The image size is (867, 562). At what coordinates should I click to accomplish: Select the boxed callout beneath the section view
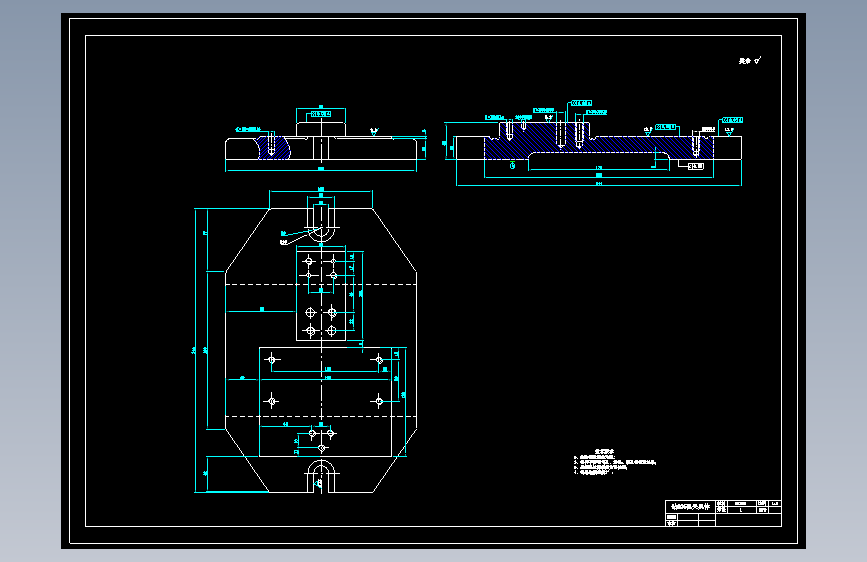tap(696, 166)
